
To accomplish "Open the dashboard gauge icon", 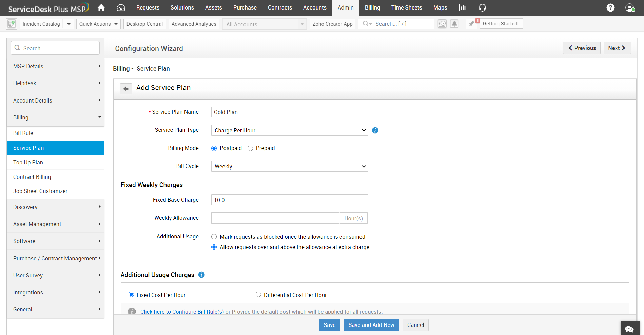I will tap(121, 7).
